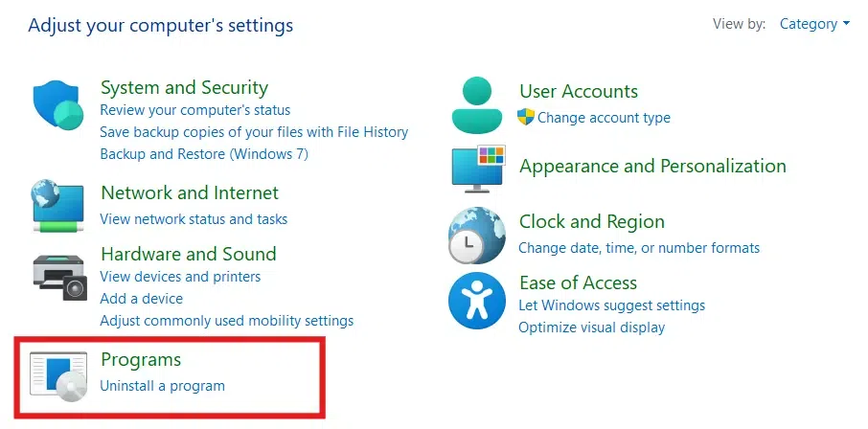
Task: Open Change date, time, or number formats
Action: 639,248
